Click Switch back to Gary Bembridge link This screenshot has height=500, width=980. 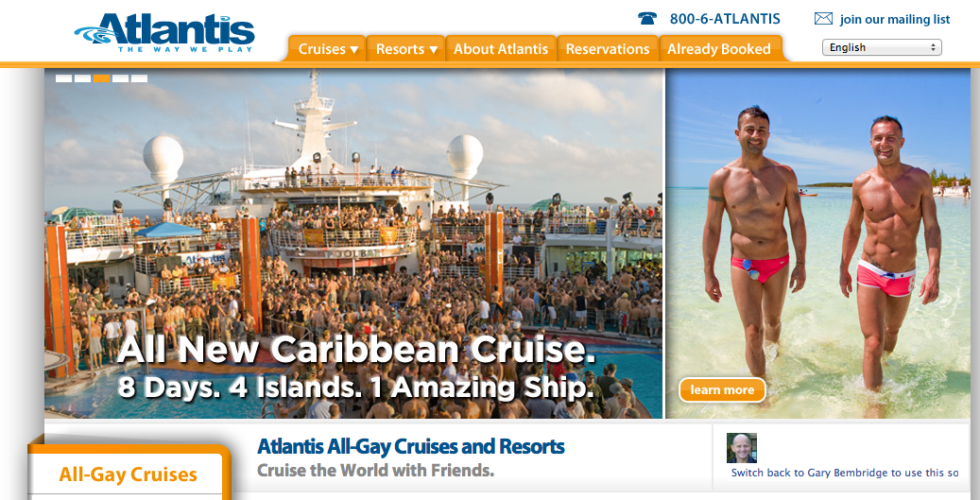pyautogui.click(x=844, y=474)
